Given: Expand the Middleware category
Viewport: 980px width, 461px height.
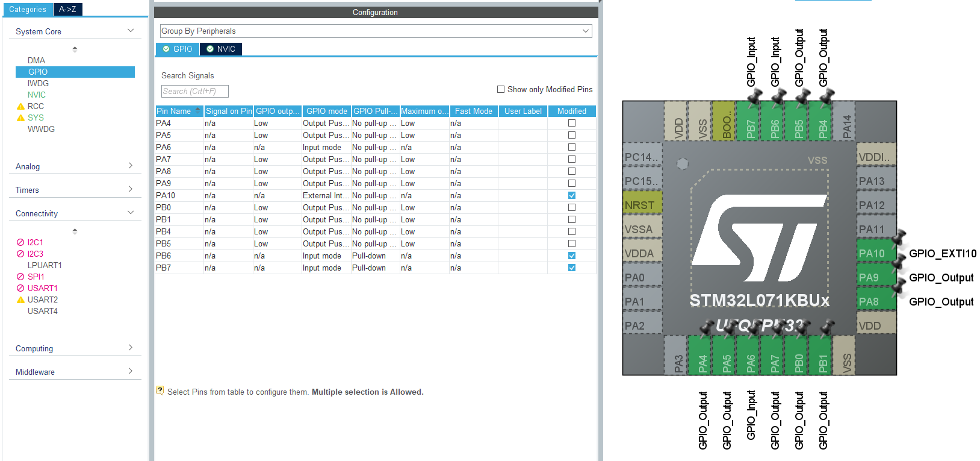Looking at the screenshot, I should pyautogui.click(x=131, y=371).
